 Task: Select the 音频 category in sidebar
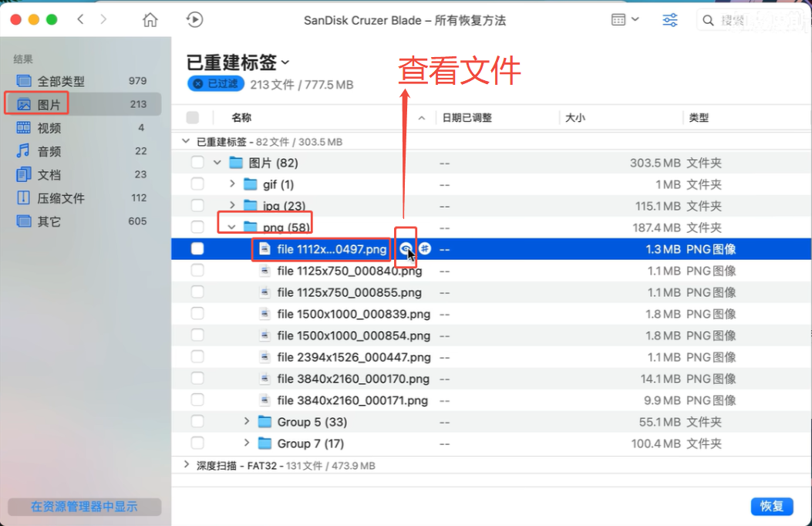[49, 151]
